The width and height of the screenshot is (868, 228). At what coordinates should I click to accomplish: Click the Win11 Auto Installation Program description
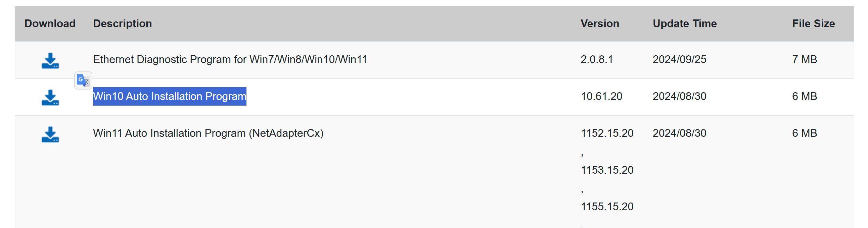pos(208,133)
